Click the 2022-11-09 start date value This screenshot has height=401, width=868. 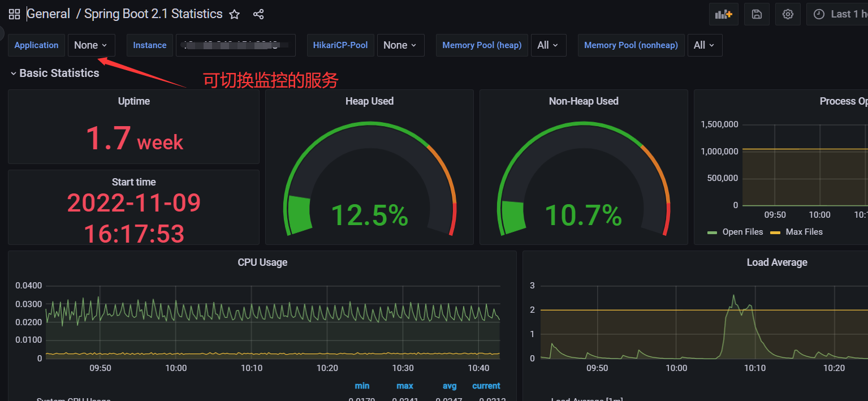coord(134,202)
